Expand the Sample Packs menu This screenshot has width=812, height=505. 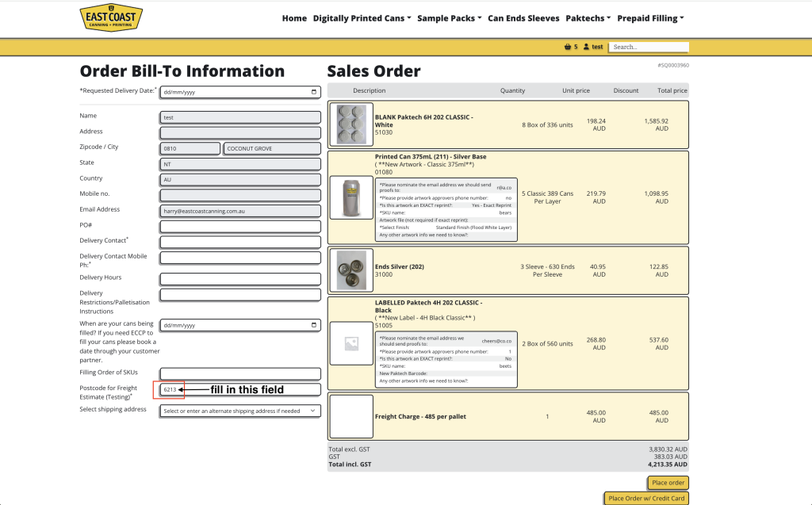click(x=450, y=18)
